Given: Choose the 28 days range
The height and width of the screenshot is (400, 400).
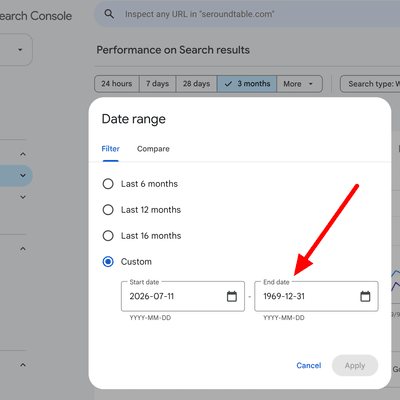Looking at the screenshot, I should (196, 84).
